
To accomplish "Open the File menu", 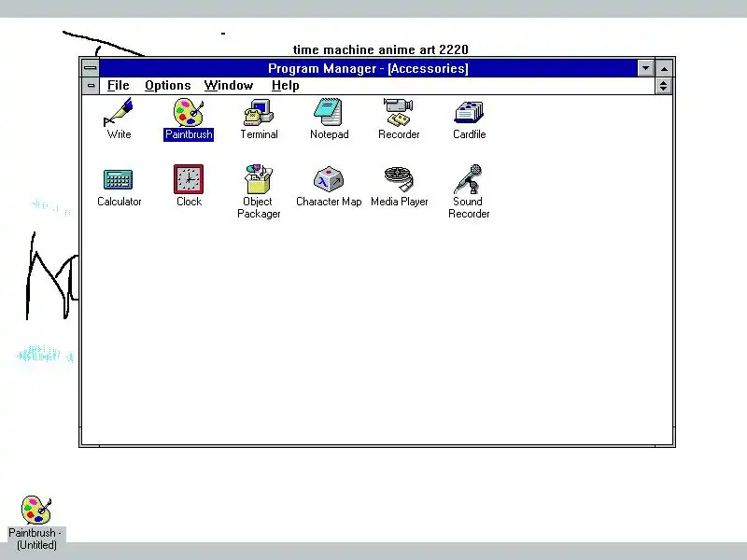I will [x=119, y=86].
